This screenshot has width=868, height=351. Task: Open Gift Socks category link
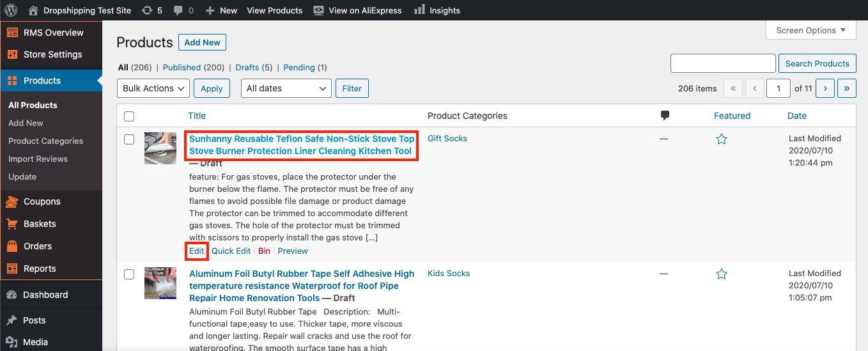(x=447, y=138)
